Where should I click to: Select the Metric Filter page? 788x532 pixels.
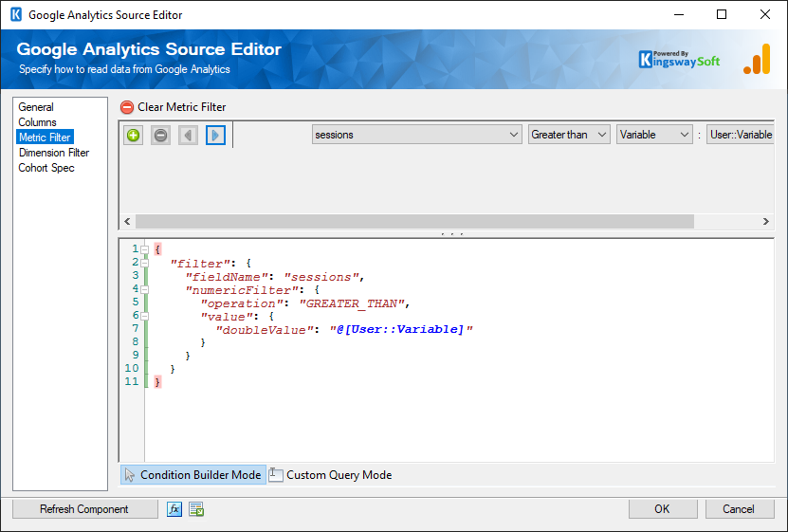click(45, 138)
